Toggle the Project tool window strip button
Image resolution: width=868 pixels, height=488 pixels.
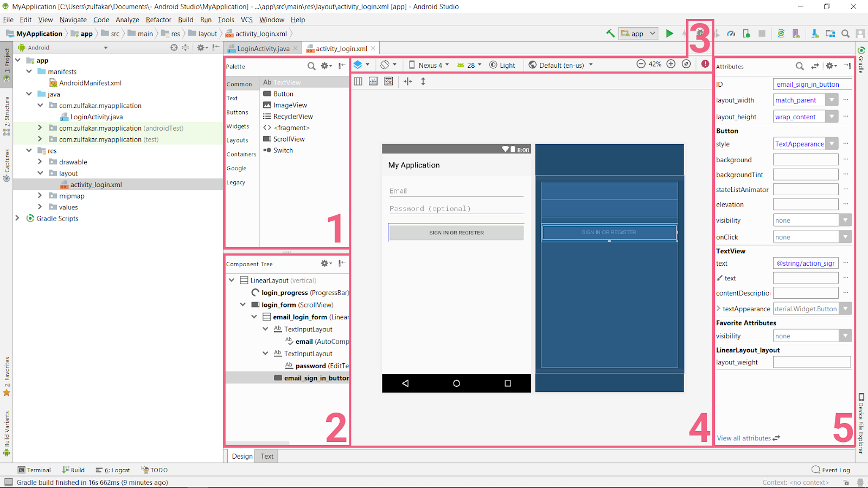pos(7,65)
